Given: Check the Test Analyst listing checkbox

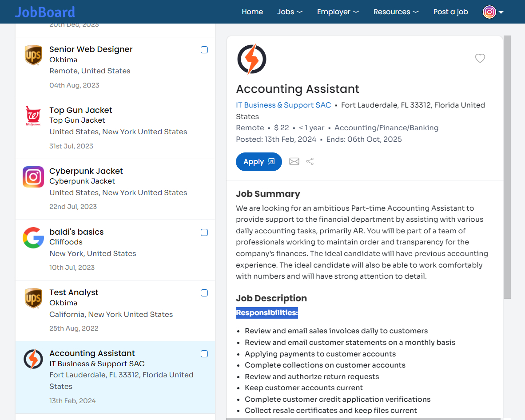Looking at the screenshot, I should pos(204,293).
